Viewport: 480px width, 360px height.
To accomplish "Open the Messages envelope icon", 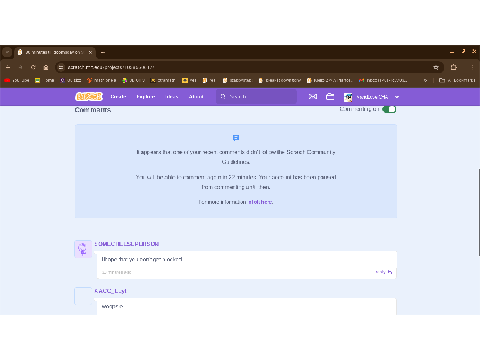I will point(313,97).
